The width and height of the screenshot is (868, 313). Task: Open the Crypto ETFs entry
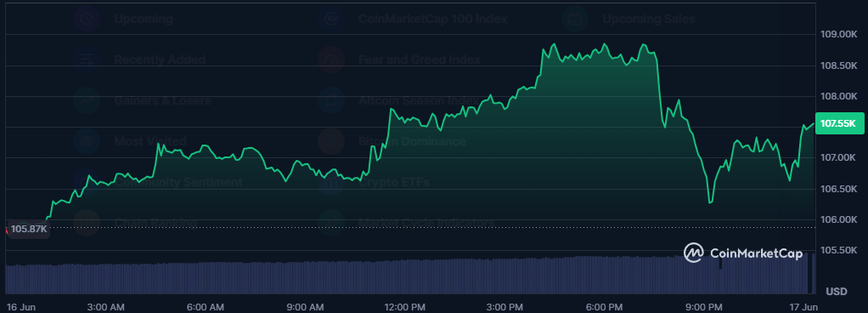tap(394, 182)
